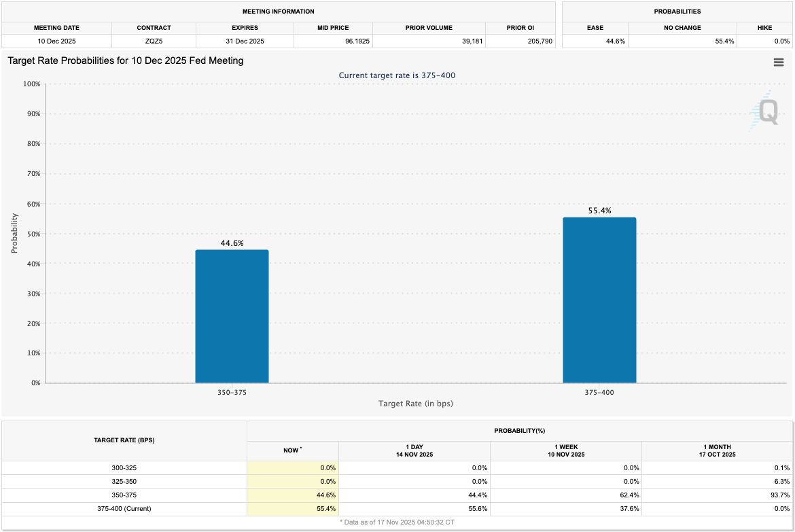Click the 44.6% label above the left bar
Screen dimensions: 795x532
[232, 243]
